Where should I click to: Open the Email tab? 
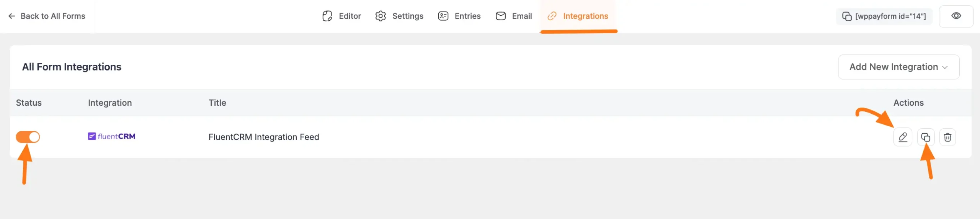[x=522, y=16]
